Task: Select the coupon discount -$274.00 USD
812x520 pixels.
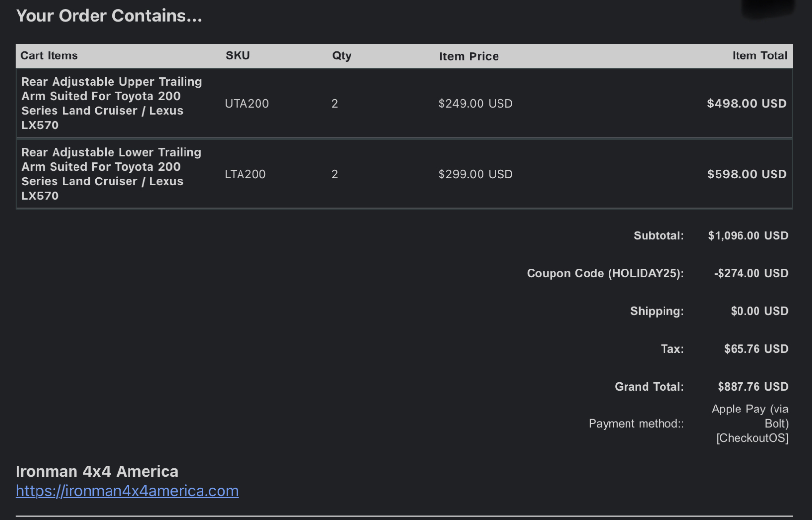Action: (751, 273)
